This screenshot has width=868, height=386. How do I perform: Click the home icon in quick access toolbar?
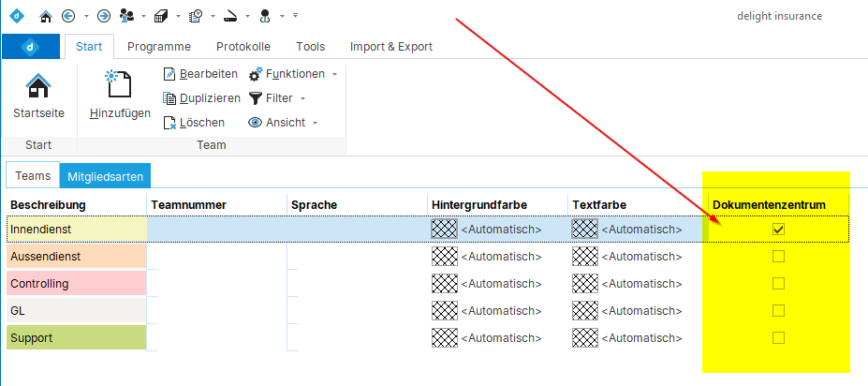[x=46, y=16]
